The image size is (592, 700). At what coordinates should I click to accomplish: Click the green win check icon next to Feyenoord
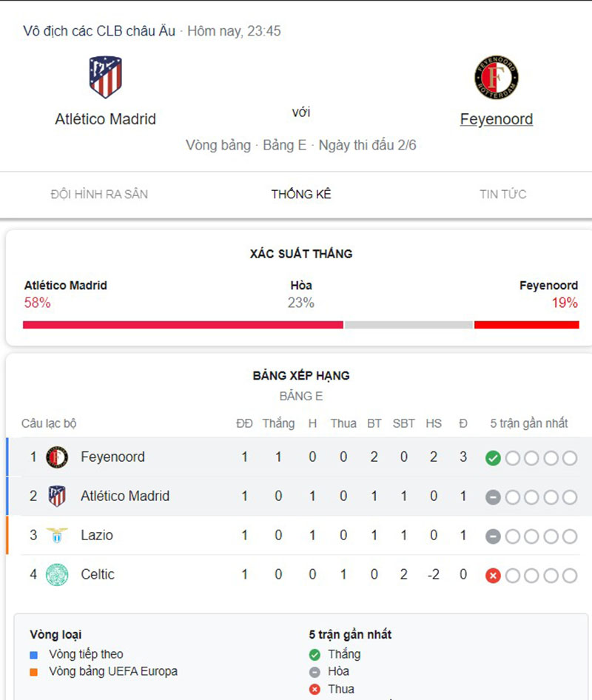coord(494,457)
